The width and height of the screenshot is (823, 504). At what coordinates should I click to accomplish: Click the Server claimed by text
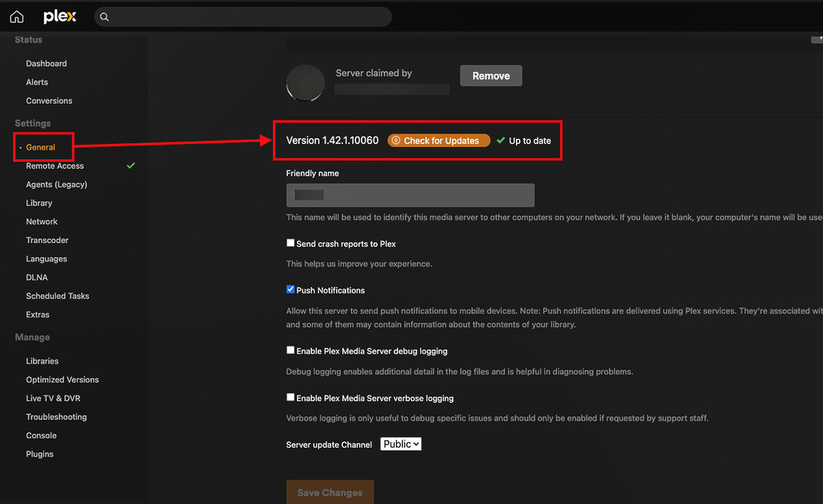coord(374,73)
